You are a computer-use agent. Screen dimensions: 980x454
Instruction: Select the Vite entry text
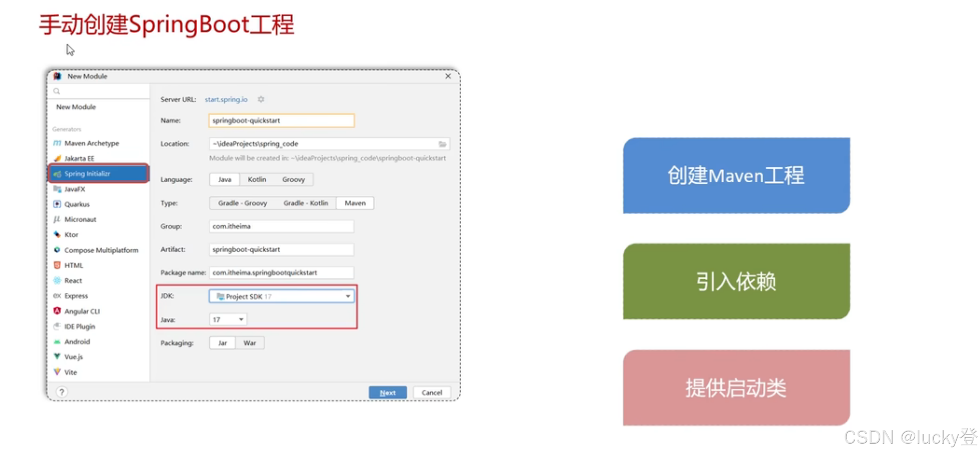(70, 372)
